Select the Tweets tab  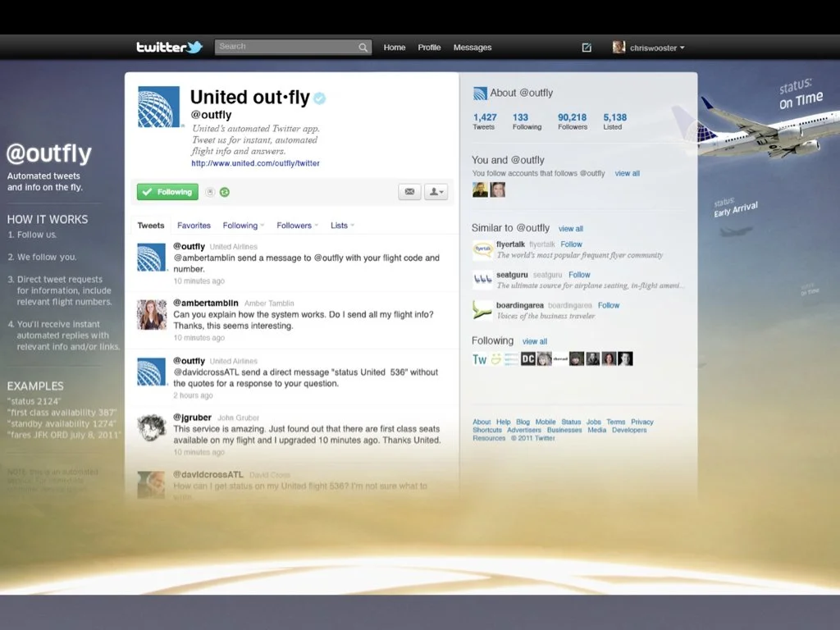coord(151,226)
